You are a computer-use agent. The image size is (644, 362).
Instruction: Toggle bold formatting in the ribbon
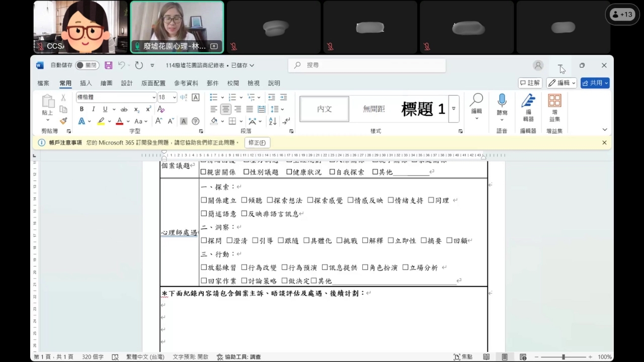[82, 110]
